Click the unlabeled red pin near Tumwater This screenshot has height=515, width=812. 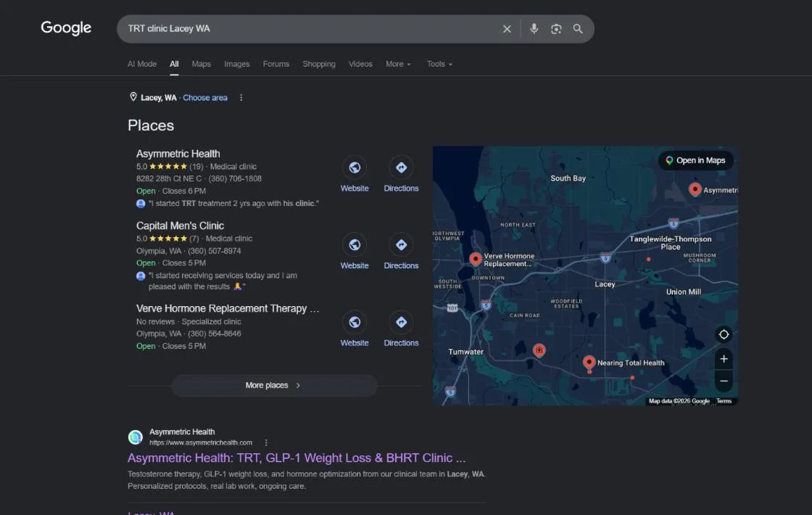(539, 350)
